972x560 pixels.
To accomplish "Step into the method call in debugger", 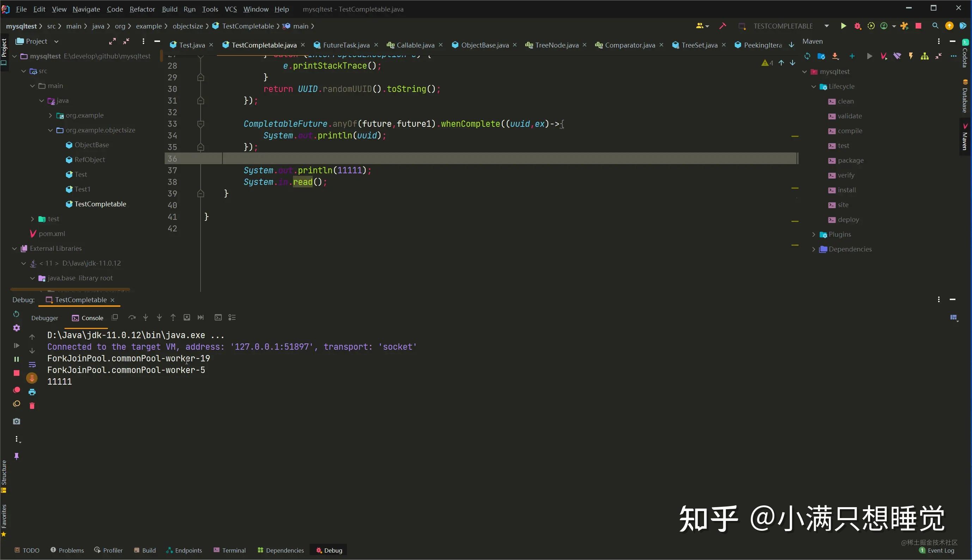I will 146,317.
